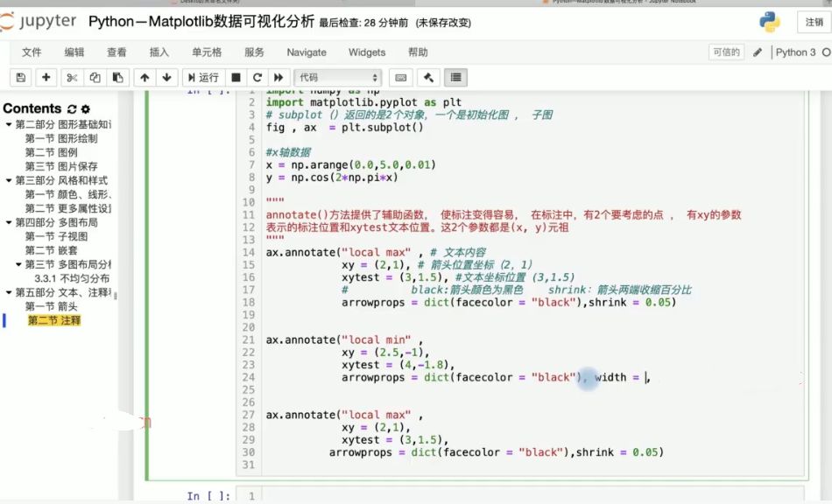Insert a new cell using the plus icon
Screen dimensions: 832x504
(45, 78)
